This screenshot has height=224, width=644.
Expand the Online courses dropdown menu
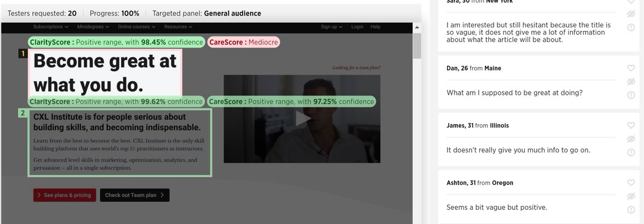pyautogui.click(x=137, y=27)
